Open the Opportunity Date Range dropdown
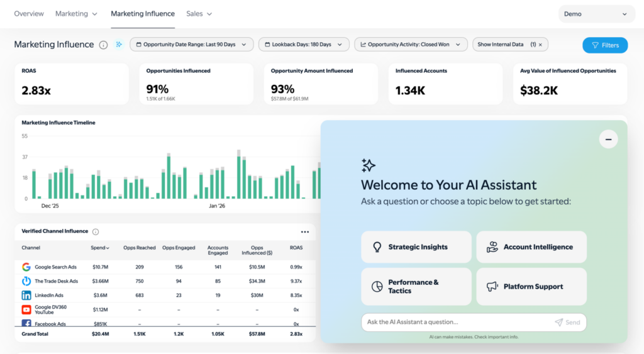This screenshot has width=644, height=354. coord(192,45)
